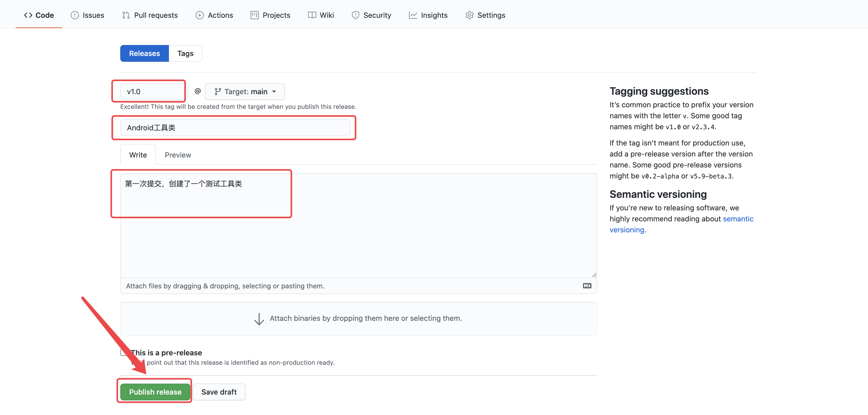Click the Insights graph icon
This screenshot has height=415, width=868.
413,15
